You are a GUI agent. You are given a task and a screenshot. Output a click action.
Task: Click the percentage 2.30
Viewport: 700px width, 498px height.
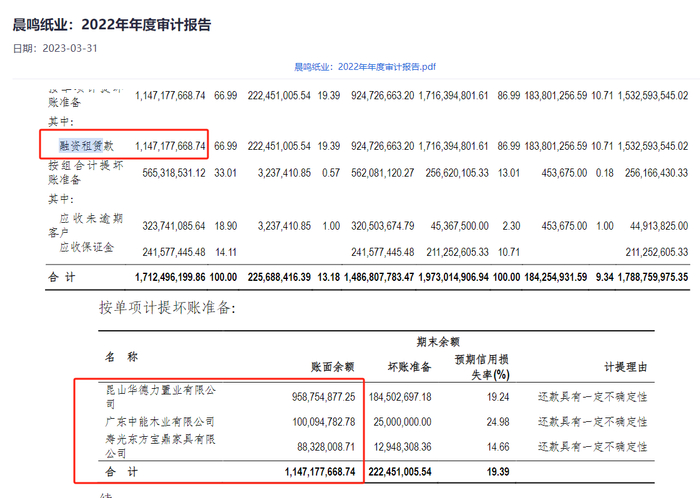point(511,226)
